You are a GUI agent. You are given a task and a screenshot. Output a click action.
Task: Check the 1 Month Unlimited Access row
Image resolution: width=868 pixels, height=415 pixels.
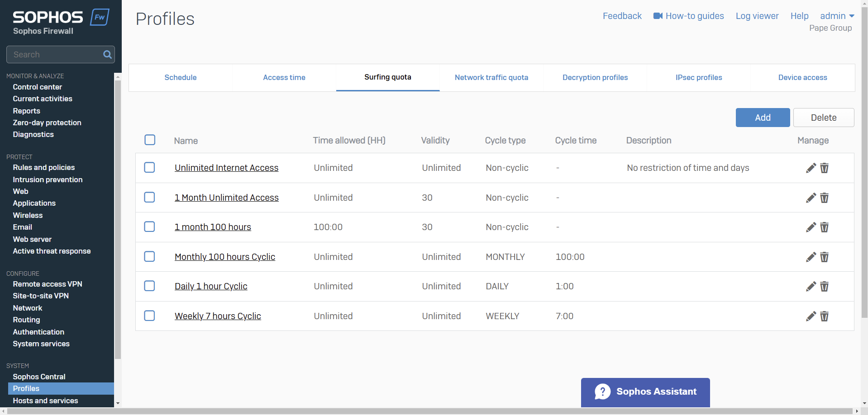point(149,197)
